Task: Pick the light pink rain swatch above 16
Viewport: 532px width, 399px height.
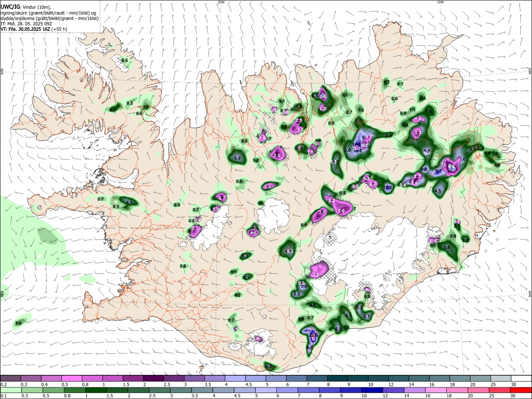Action: [x=436, y=390]
